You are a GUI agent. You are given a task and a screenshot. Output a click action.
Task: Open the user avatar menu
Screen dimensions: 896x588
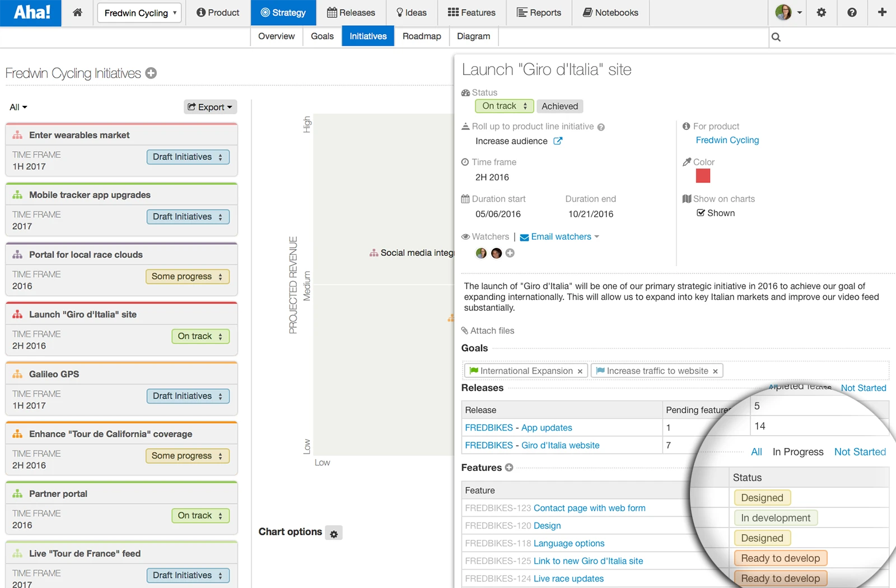pyautogui.click(x=788, y=12)
